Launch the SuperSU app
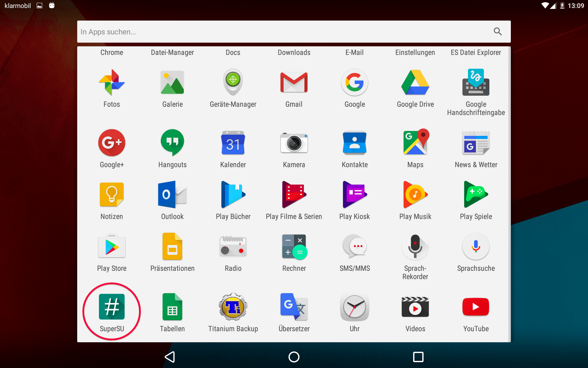 (x=112, y=307)
